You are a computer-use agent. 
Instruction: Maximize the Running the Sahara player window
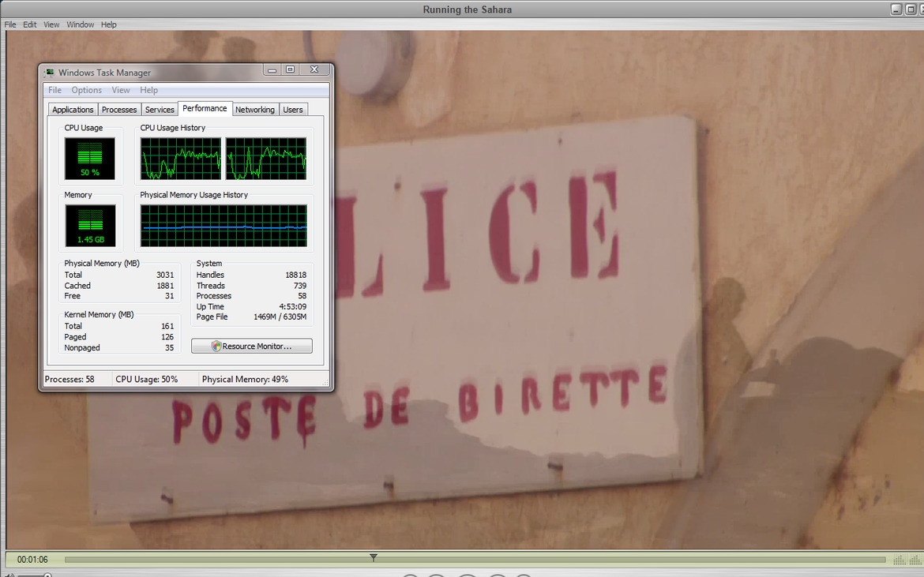click(911, 9)
